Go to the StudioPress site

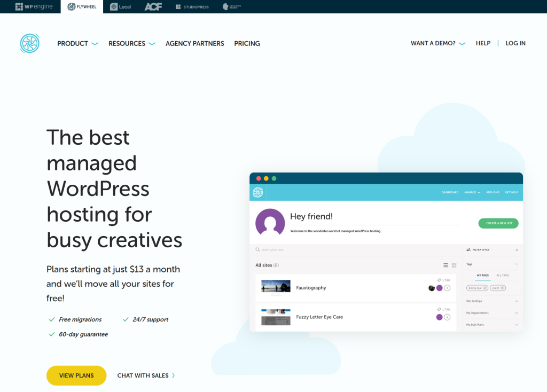click(192, 6)
